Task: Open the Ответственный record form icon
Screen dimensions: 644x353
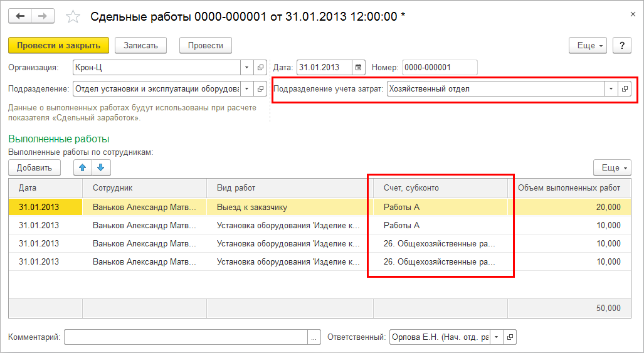Action: pos(510,337)
